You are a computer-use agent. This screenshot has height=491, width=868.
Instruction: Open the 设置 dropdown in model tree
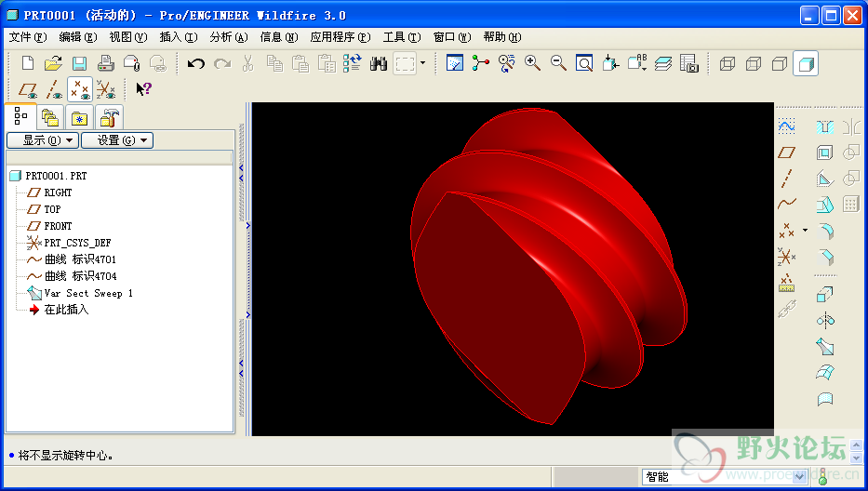[117, 140]
